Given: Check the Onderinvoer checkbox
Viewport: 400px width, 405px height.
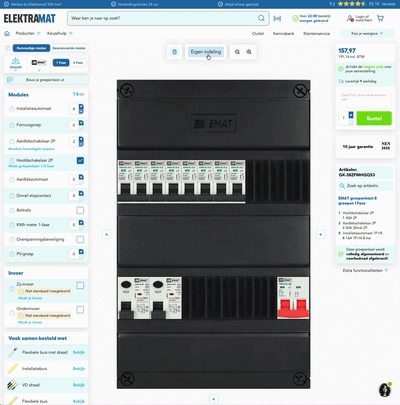Looking at the screenshot, I should point(80,310).
